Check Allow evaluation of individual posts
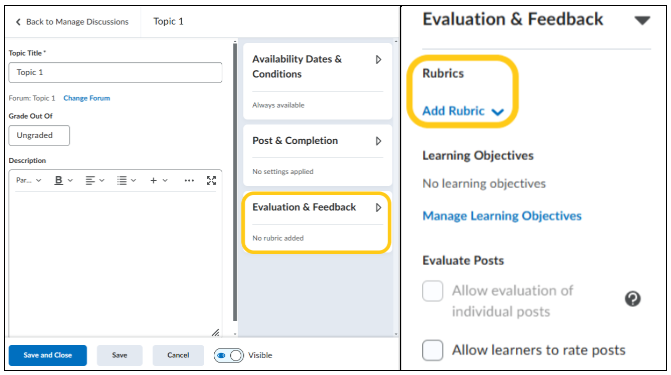This screenshot has width=671, height=375. (433, 292)
